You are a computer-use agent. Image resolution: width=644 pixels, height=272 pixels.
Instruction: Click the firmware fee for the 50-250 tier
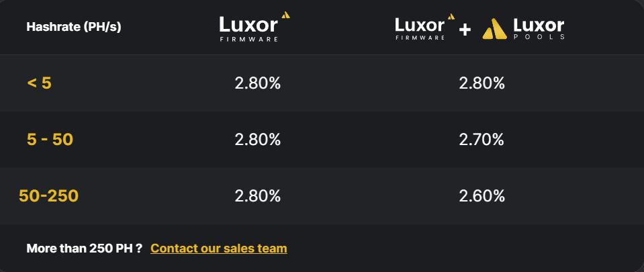click(257, 196)
